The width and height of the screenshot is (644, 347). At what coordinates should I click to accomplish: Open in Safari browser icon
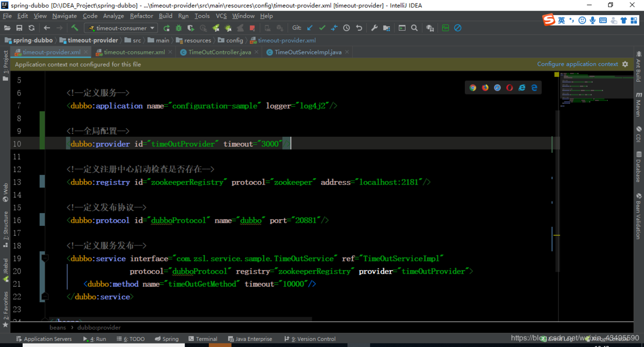(x=497, y=88)
